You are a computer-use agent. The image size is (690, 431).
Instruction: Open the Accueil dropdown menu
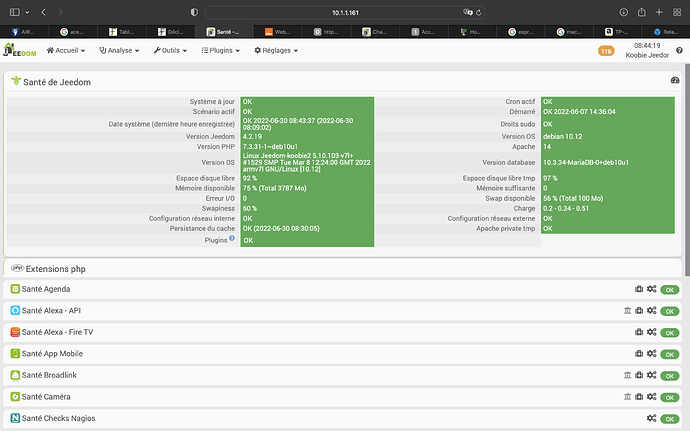click(66, 51)
